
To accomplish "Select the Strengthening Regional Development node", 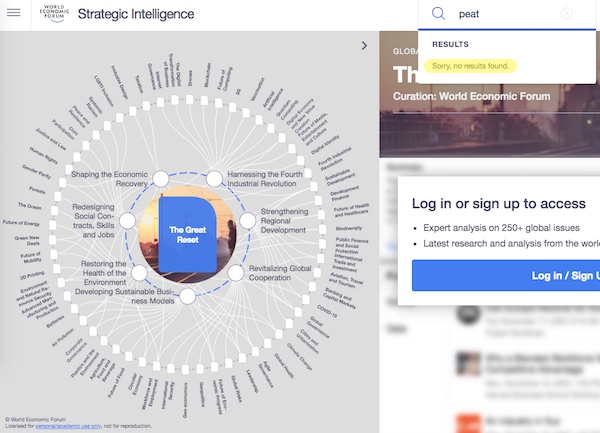I will pos(243,219).
